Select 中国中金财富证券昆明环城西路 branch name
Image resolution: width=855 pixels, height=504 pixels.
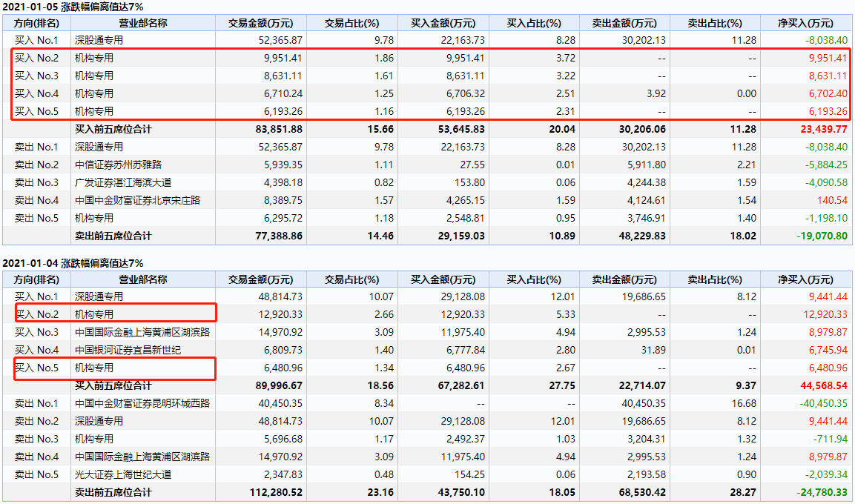(x=142, y=403)
